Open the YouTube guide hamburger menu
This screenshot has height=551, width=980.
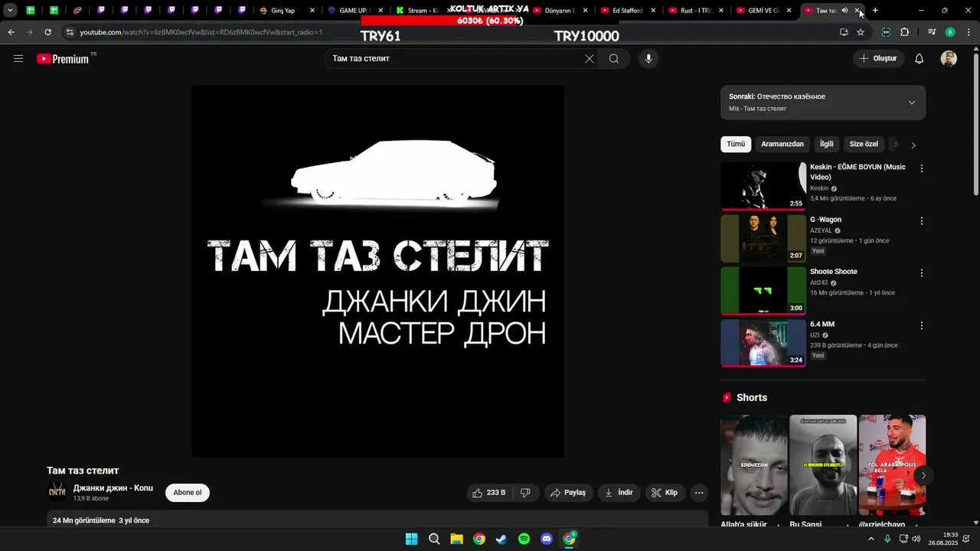[x=18, y=59]
